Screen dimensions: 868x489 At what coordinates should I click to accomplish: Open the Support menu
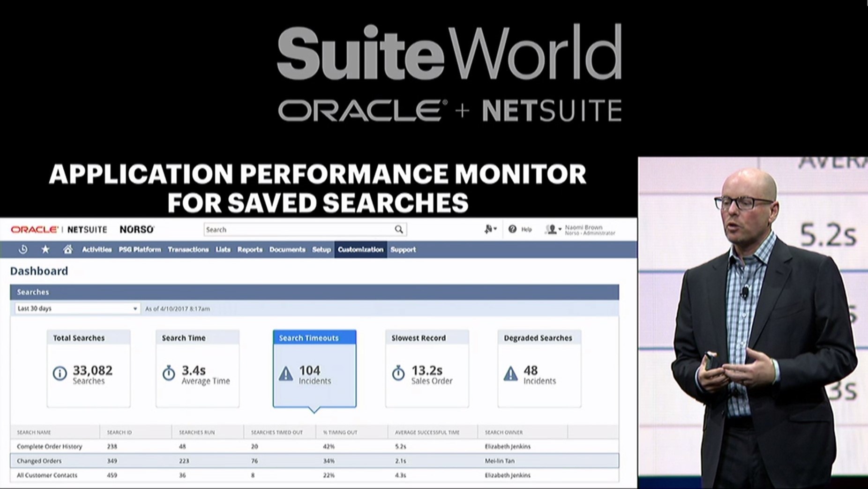(403, 249)
